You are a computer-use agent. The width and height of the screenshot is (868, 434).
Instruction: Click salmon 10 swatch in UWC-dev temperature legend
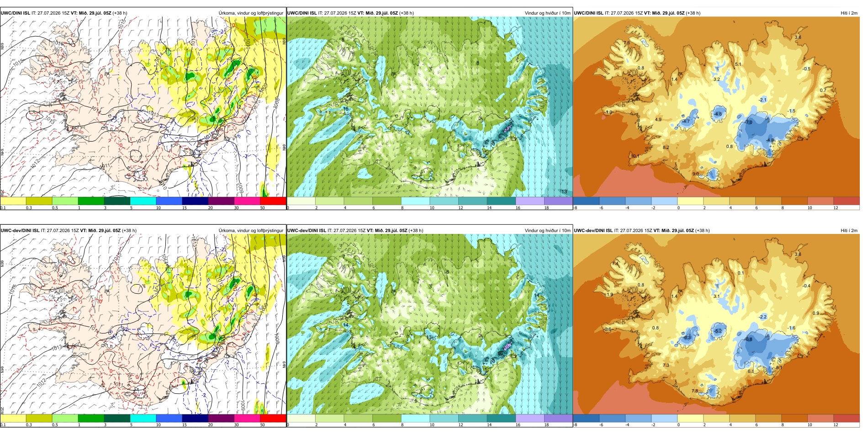pyautogui.click(x=820, y=418)
